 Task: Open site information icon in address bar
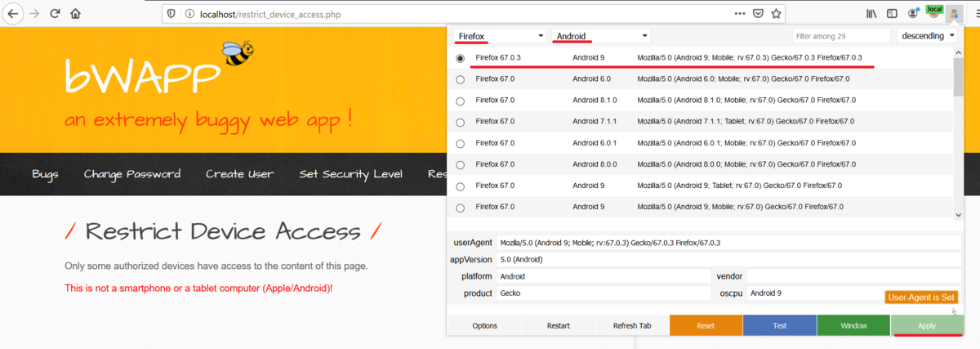pos(189,14)
